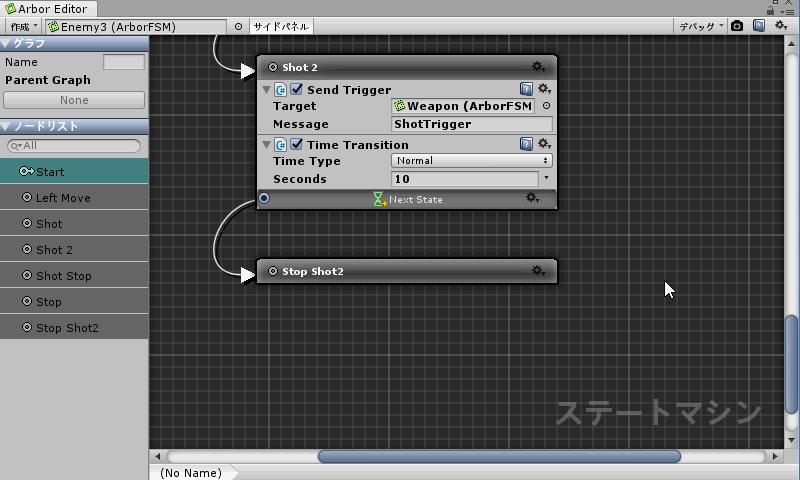Click the Enemy3 (ArborFSM) object field
Viewport: 800px width, 480px height.
click(x=136, y=27)
